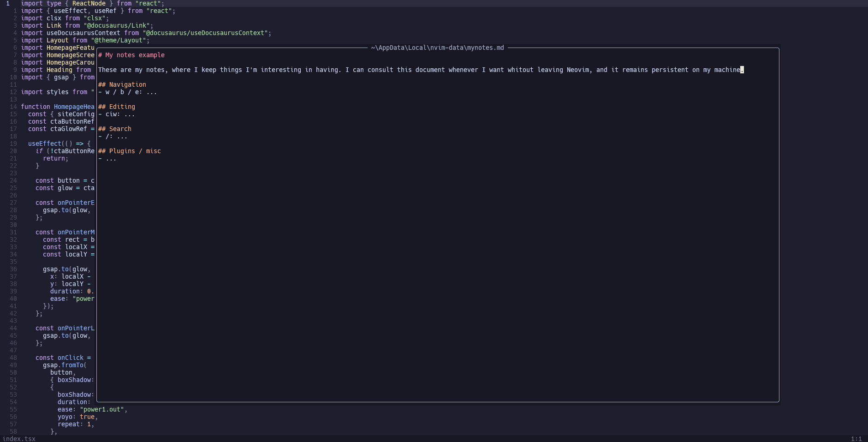This screenshot has height=442, width=868.
Task: Click the "ReactNode" type on first line
Action: [89, 3]
